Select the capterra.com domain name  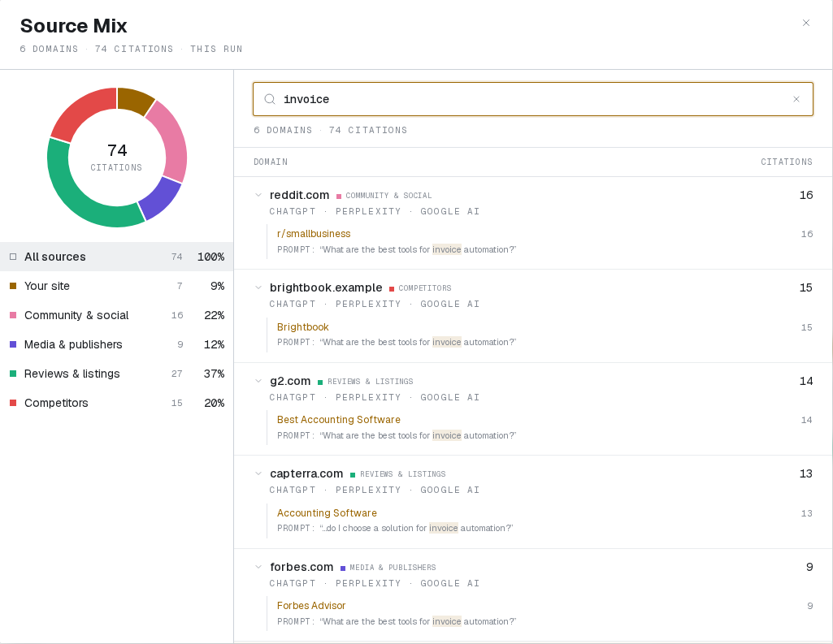coord(306,473)
